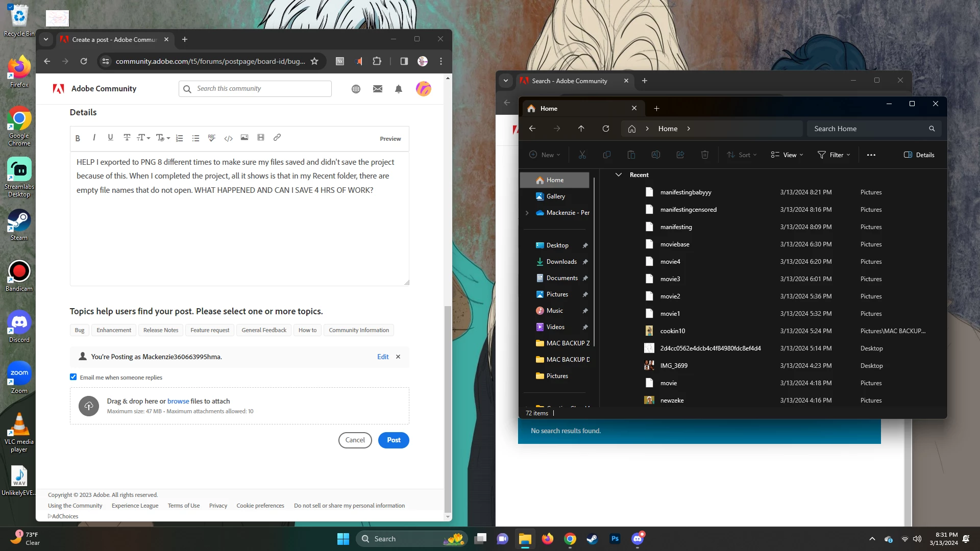980x551 pixels.
Task: Insert an image into the post
Action: pos(244,138)
